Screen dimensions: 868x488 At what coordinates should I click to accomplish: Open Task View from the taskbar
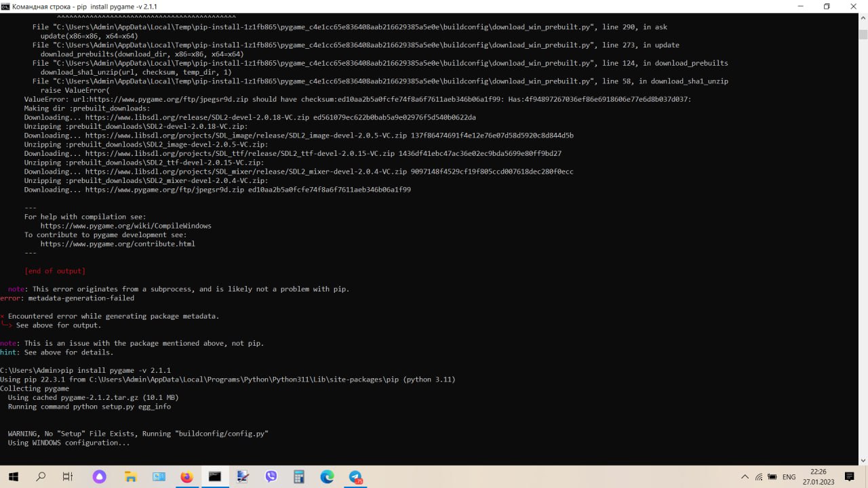[68, 476]
